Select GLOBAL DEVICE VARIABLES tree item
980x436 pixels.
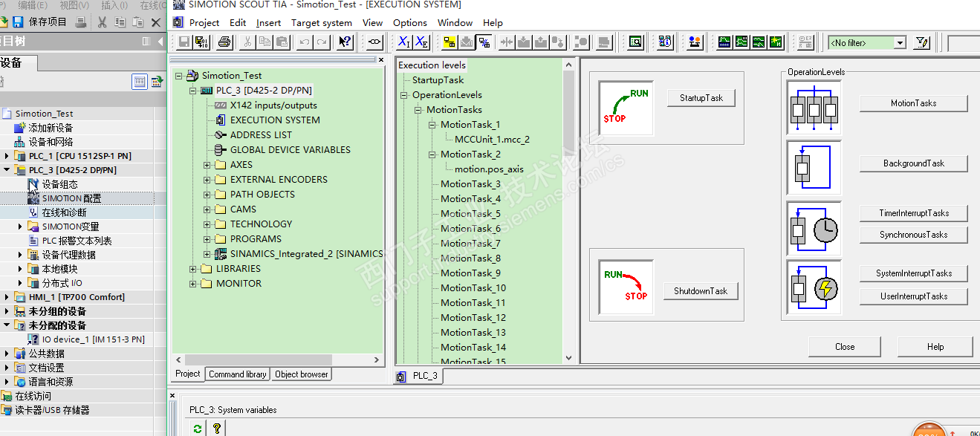pyautogui.click(x=290, y=150)
